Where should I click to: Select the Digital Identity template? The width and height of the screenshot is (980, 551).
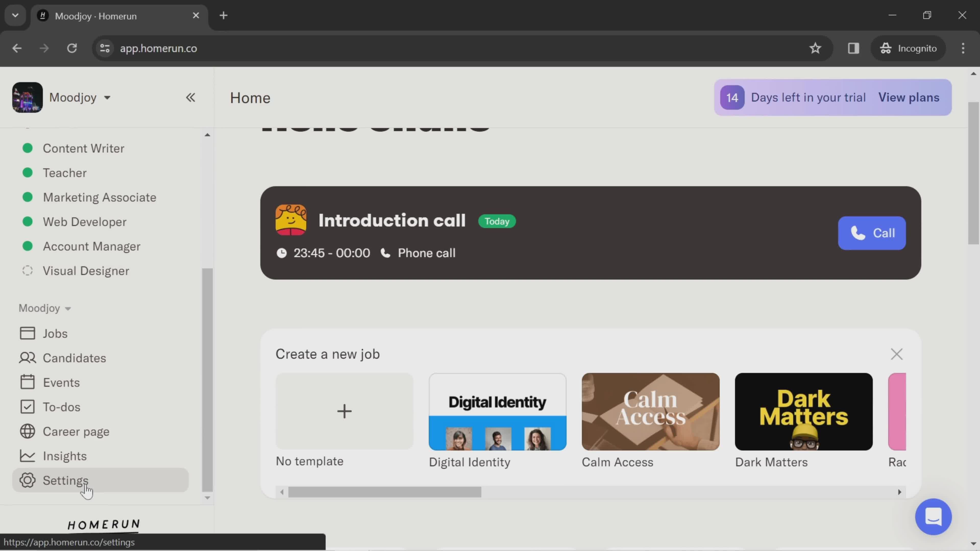click(x=497, y=412)
